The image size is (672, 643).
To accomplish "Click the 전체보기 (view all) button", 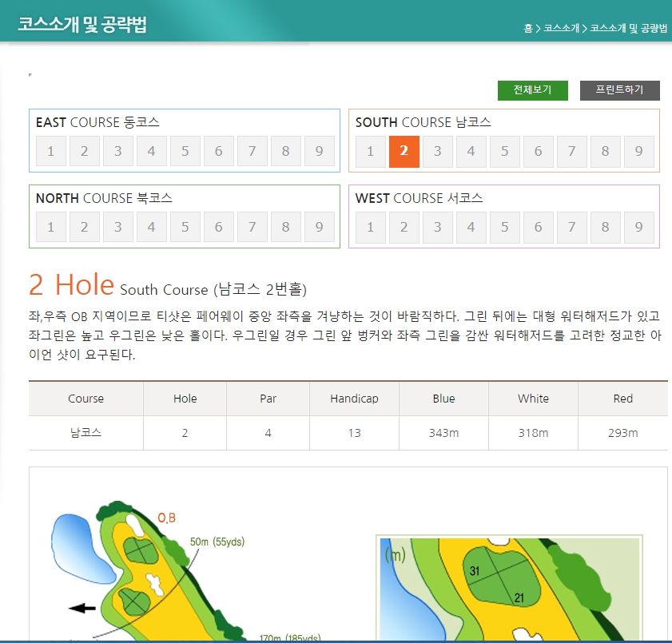I will pos(532,90).
